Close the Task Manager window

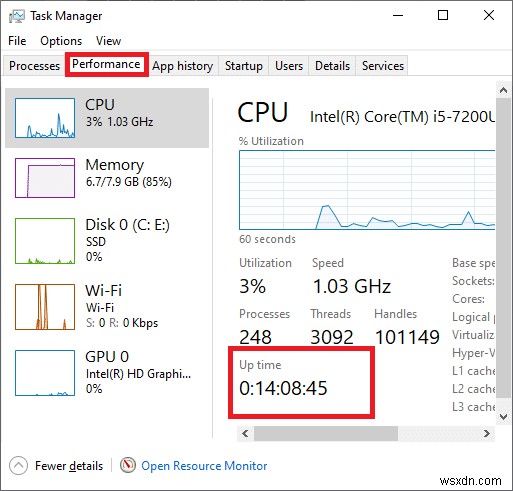click(489, 15)
